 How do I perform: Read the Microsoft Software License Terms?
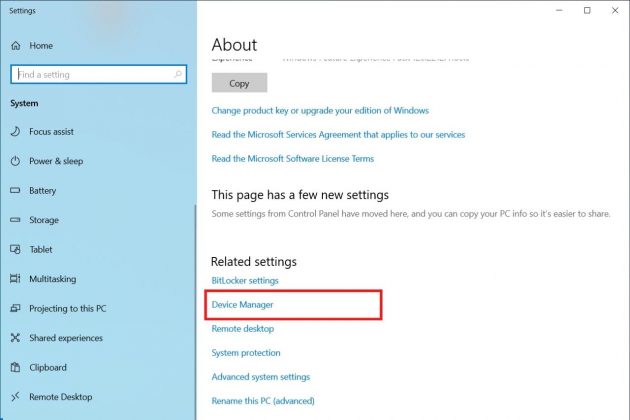[292, 159]
